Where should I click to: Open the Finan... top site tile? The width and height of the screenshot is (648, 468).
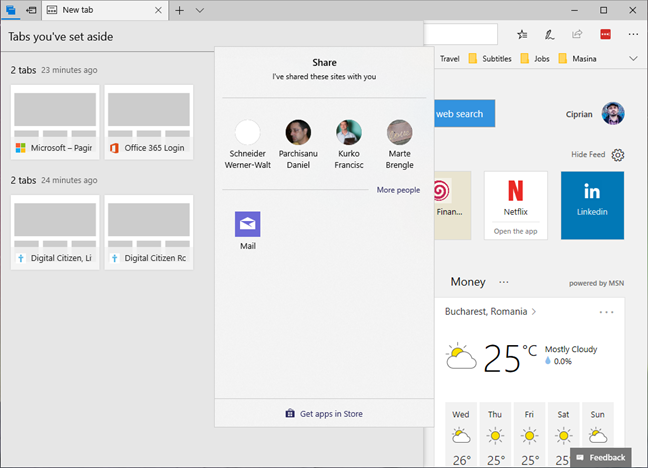click(453, 205)
